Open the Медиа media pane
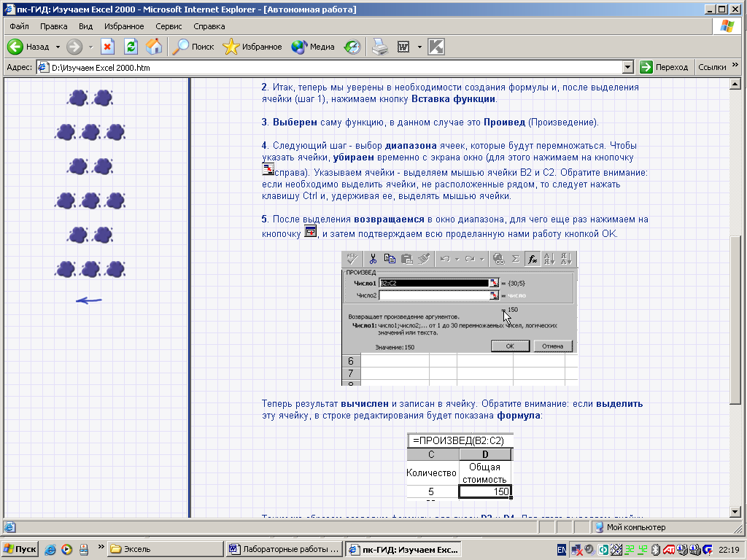The image size is (747, 560). tap(313, 47)
